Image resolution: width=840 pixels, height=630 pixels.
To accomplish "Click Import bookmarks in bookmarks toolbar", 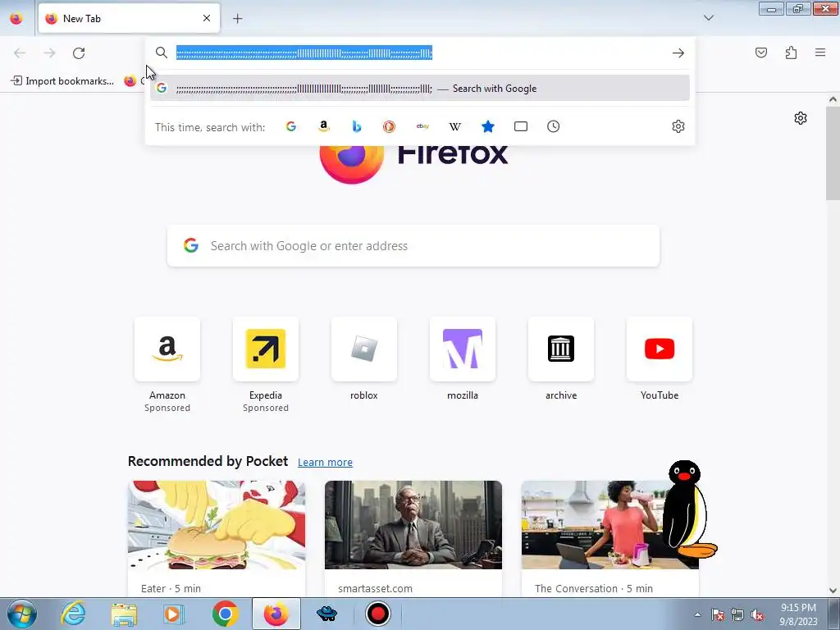I will click(62, 81).
